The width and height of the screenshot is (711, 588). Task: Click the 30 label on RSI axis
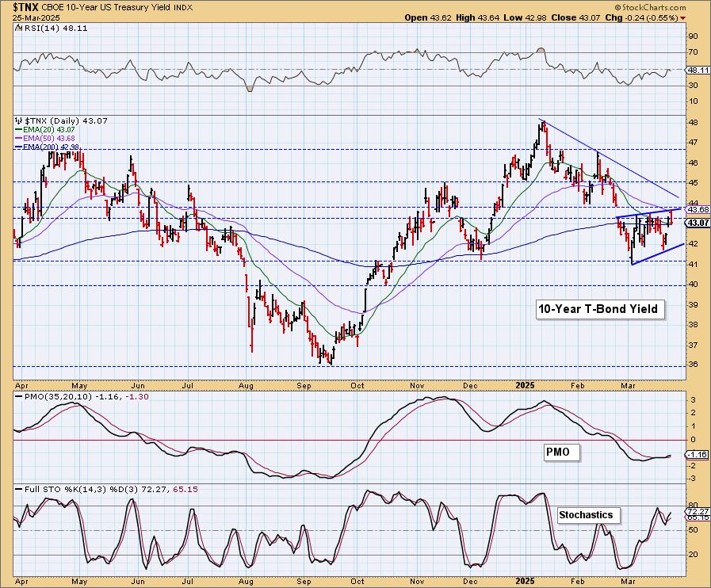[x=694, y=86]
